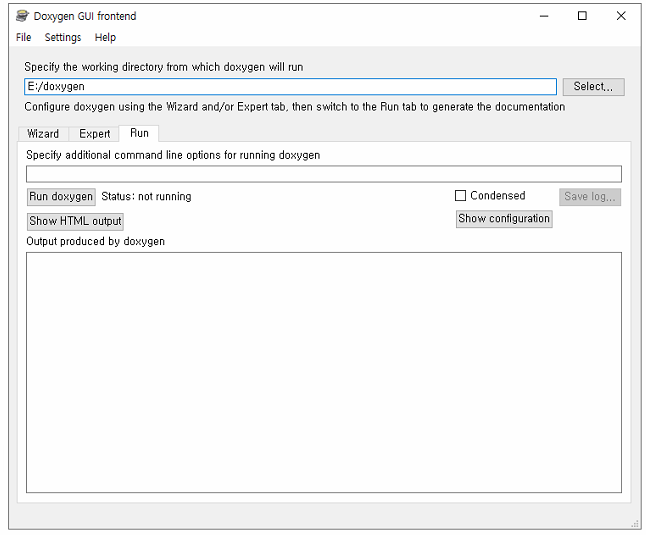Viewport: 646px width, 535px height.
Task: Click the Status: not running label
Action: pyautogui.click(x=146, y=196)
